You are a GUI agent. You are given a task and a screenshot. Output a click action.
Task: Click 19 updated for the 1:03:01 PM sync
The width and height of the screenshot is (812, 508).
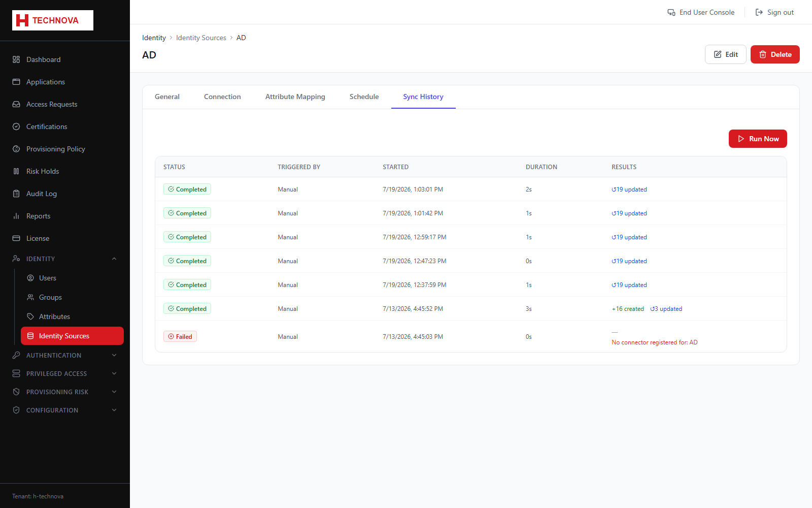pos(629,189)
